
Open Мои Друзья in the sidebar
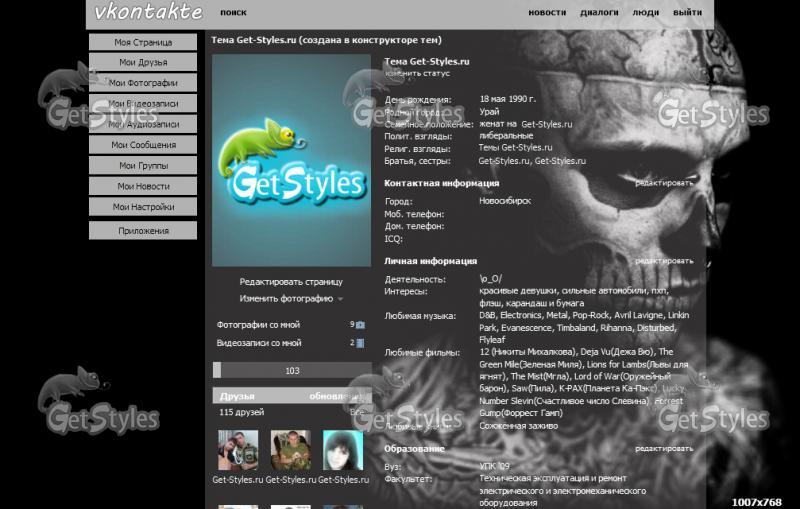[x=143, y=62]
